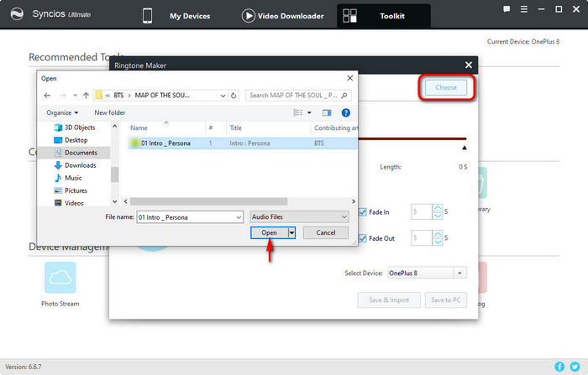Viewport: 588px width, 375px height.
Task: Go up one folder level
Action: (x=84, y=95)
